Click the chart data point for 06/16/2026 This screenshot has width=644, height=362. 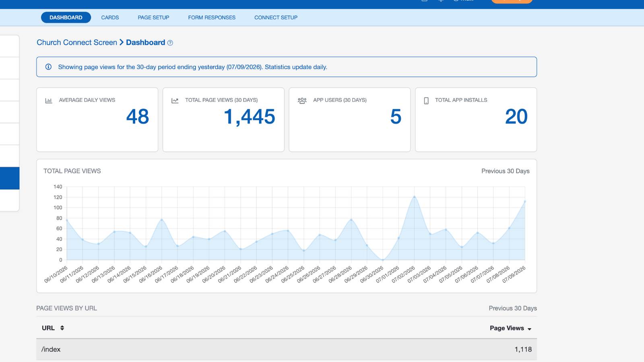tap(161, 220)
